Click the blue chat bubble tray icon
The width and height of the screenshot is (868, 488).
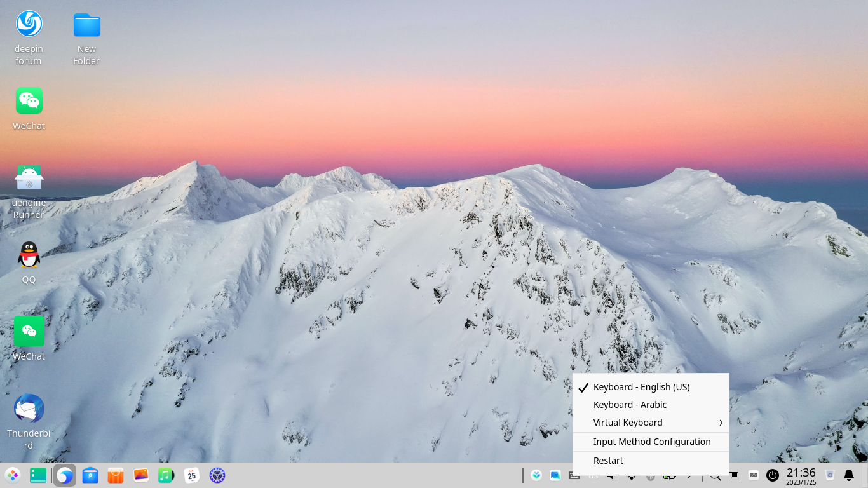[555, 475]
